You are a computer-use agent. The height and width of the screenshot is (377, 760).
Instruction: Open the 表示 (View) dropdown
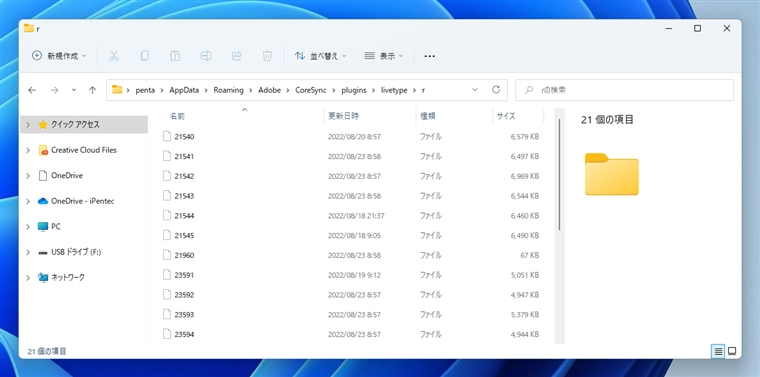384,56
